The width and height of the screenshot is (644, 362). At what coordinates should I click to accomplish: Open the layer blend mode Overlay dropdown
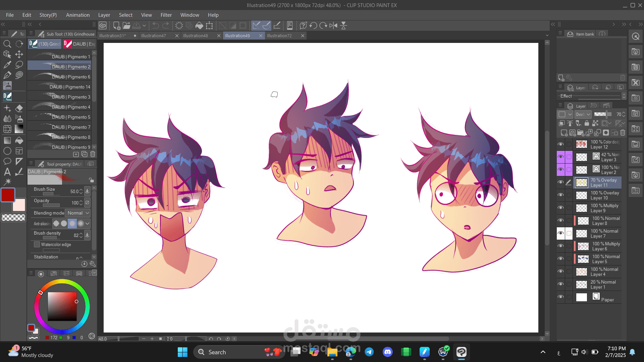(x=583, y=114)
